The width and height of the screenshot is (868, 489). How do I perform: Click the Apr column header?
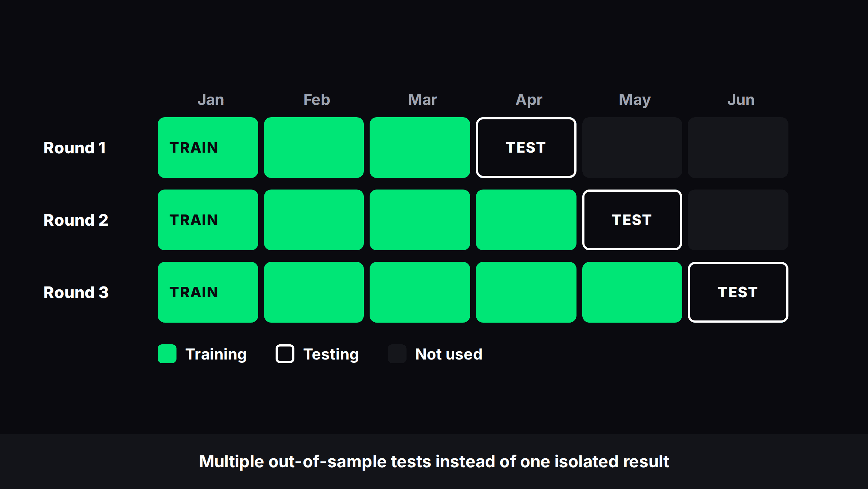click(x=529, y=100)
